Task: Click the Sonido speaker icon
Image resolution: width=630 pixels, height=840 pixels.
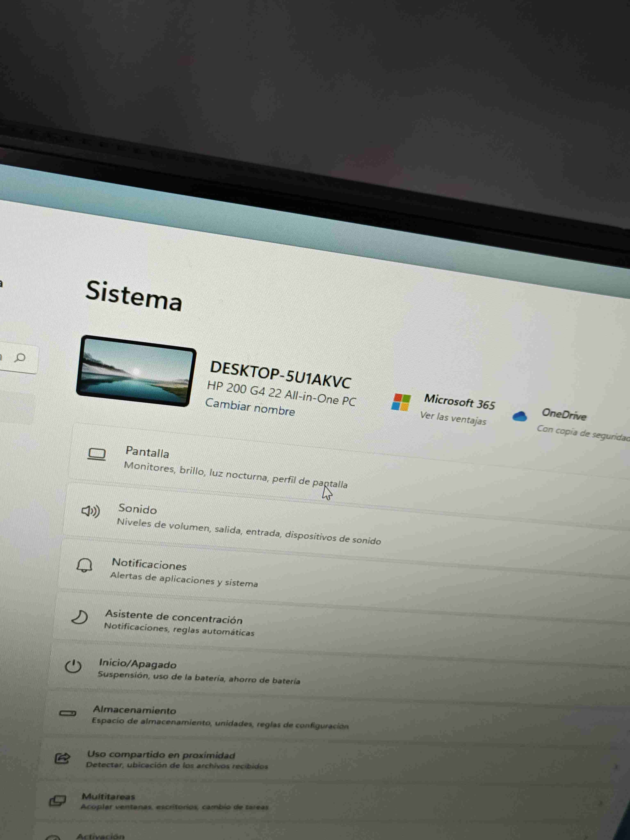Action: (x=91, y=511)
